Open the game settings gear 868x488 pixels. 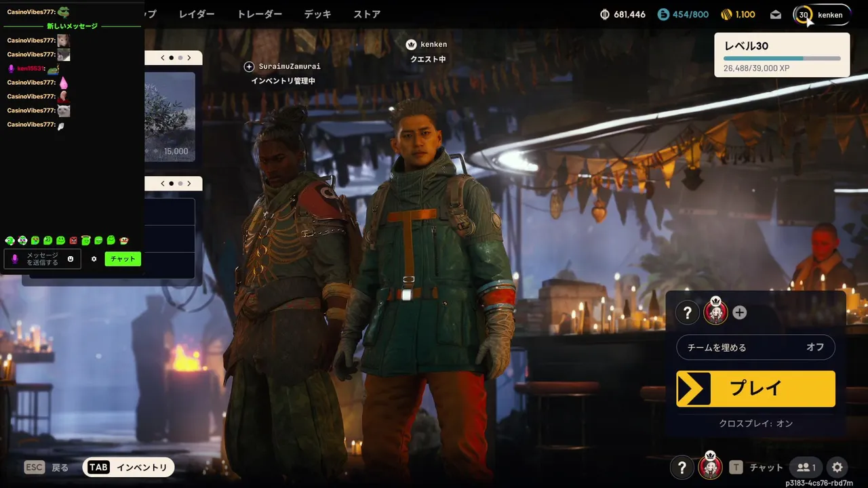(837, 468)
